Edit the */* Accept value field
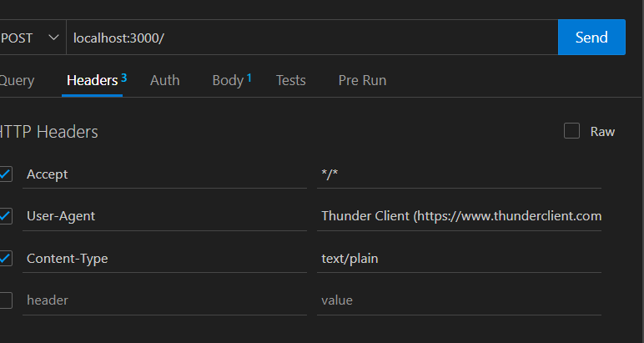 459,174
